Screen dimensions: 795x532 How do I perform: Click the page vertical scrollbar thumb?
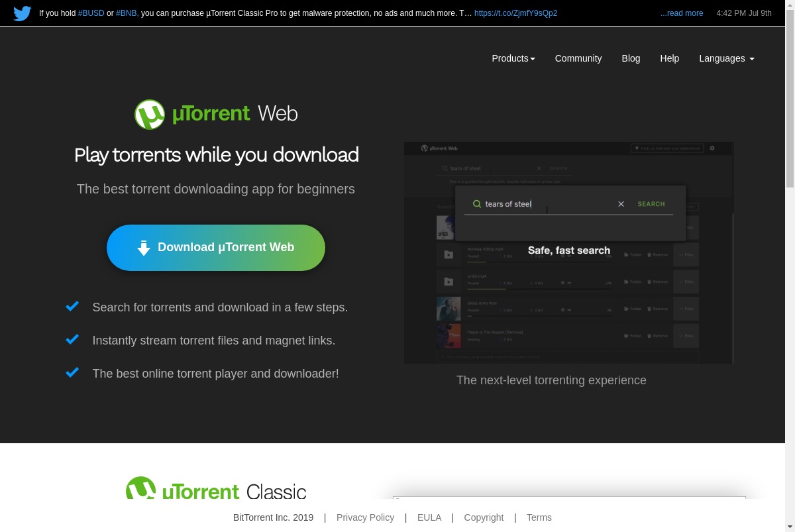(x=790, y=99)
